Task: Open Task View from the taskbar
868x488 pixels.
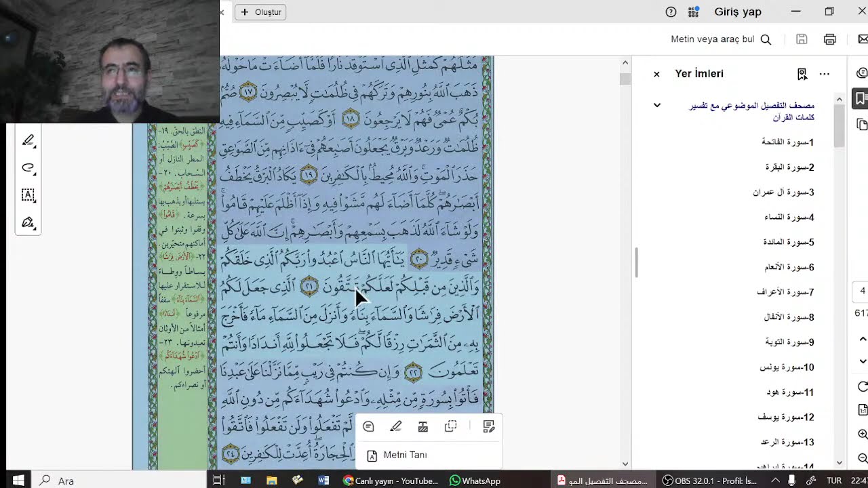Action: coord(218,481)
